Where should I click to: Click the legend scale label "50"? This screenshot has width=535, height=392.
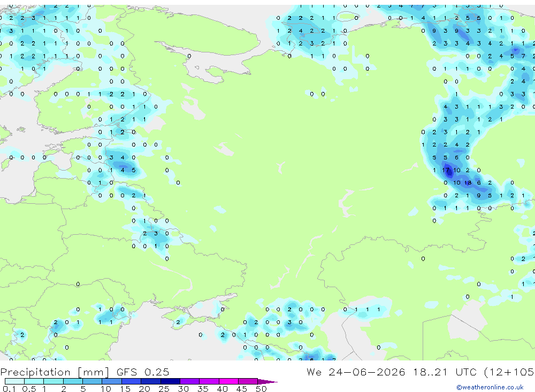click(x=261, y=389)
